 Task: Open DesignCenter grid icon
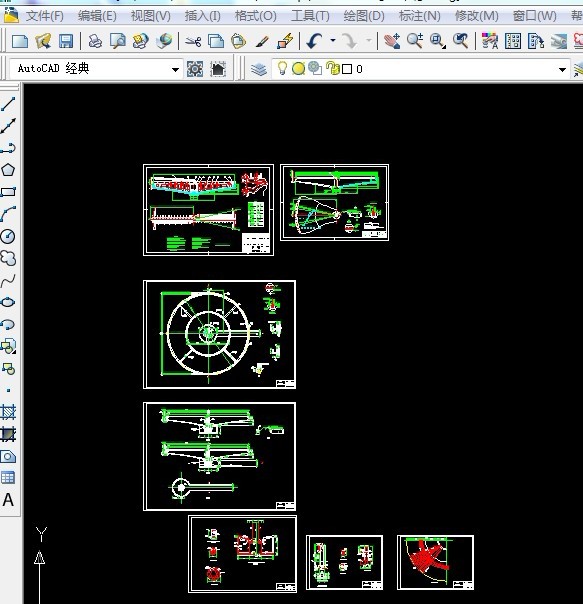(x=513, y=41)
